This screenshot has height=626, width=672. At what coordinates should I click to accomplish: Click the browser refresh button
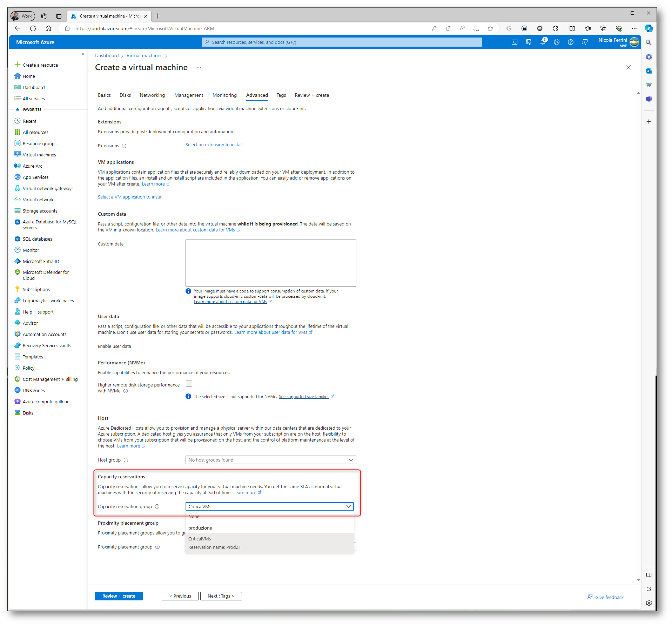pyautogui.click(x=33, y=28)
